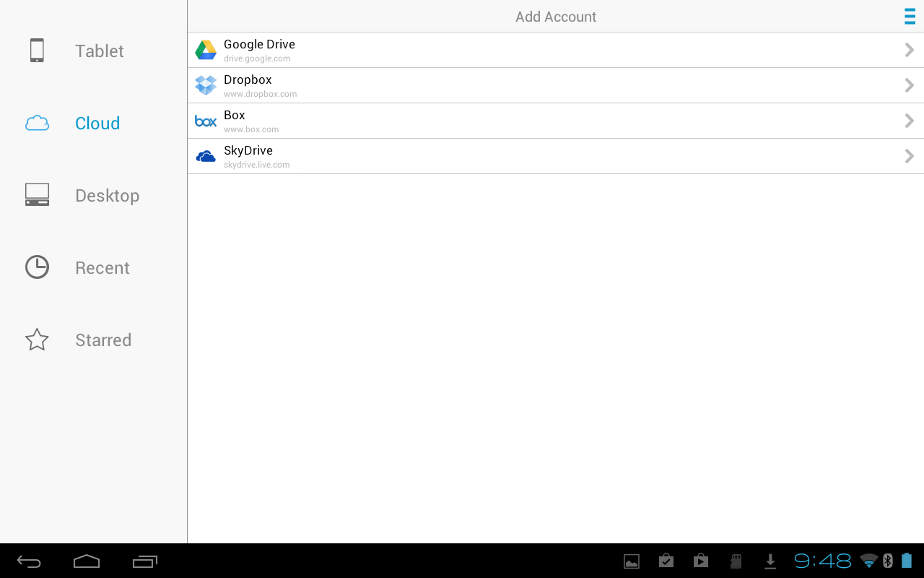This screenshot has width=924, height=578.
Task: Click the Box service logo
Action: pyautogui.click(x=205, y=121)
